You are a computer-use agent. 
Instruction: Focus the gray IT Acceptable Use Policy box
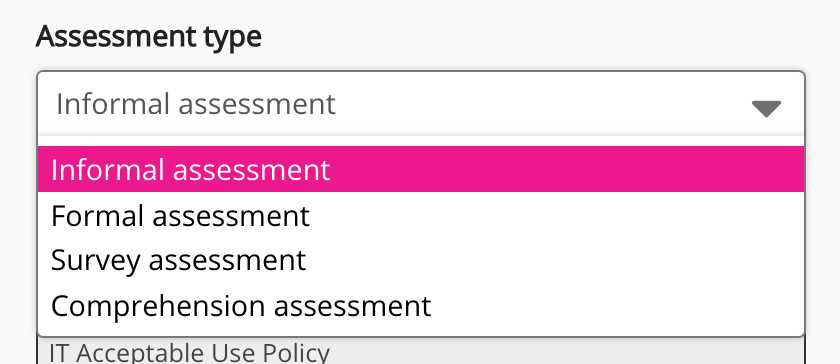[421, 351]
